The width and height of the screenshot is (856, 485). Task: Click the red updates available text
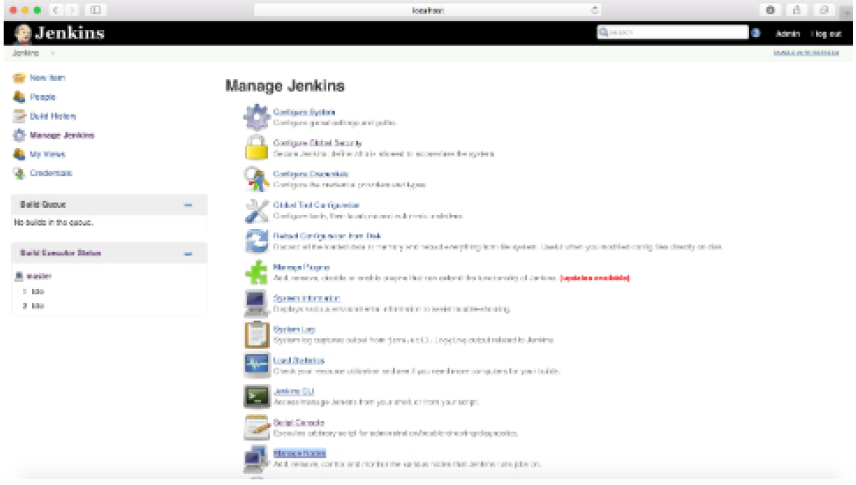click(x=595, y=278)
